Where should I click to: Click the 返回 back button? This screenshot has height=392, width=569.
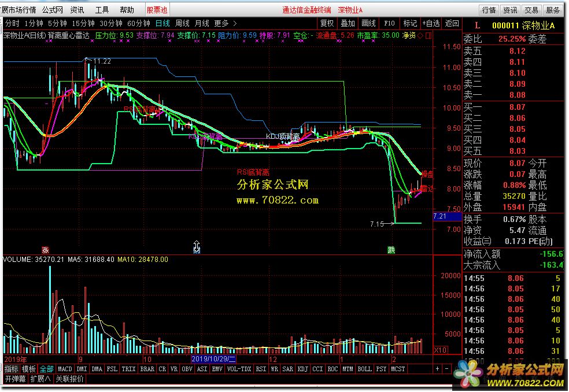point(452,23)
